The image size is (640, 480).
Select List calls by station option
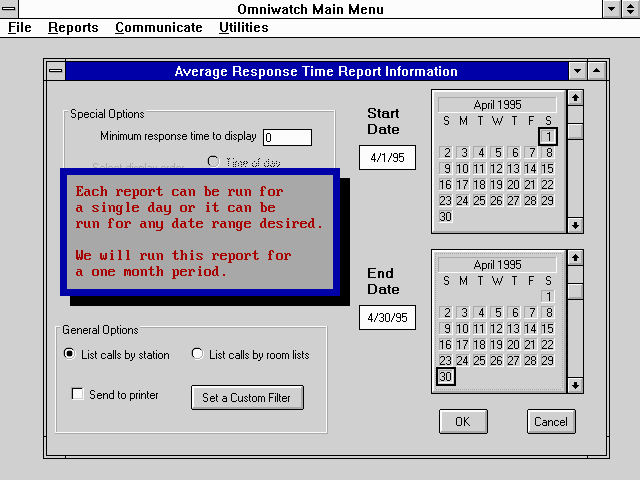point(69,354)
